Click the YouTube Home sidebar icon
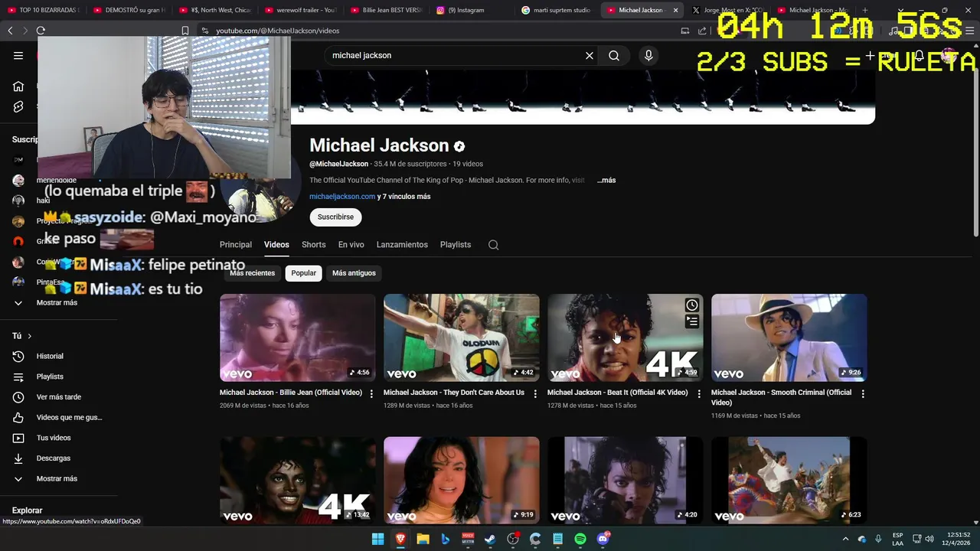 [x=18, y=86]
